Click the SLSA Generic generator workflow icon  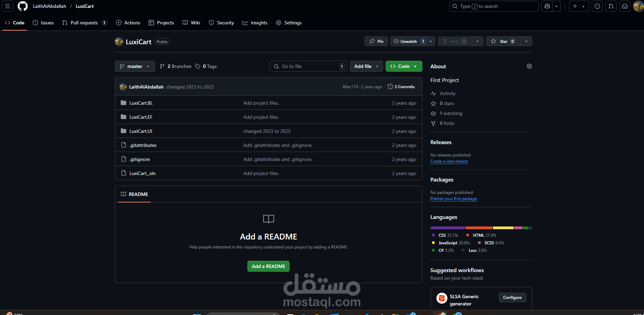(x=442, y=298)
